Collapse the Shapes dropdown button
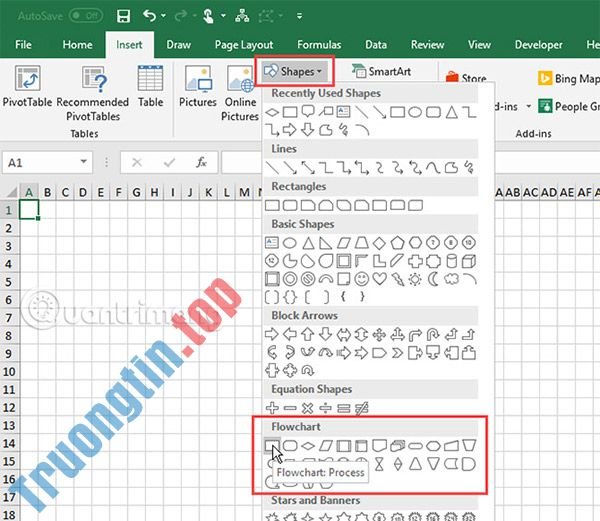Image resolution: width=600 pixels, height=521 pixels. [295, 71]
